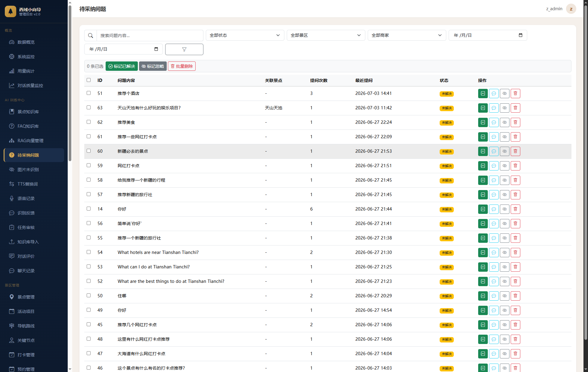Open the calendar icon in the first date field
The height and width of the screenshot is (372, 588).
click(x=521, y=35)
